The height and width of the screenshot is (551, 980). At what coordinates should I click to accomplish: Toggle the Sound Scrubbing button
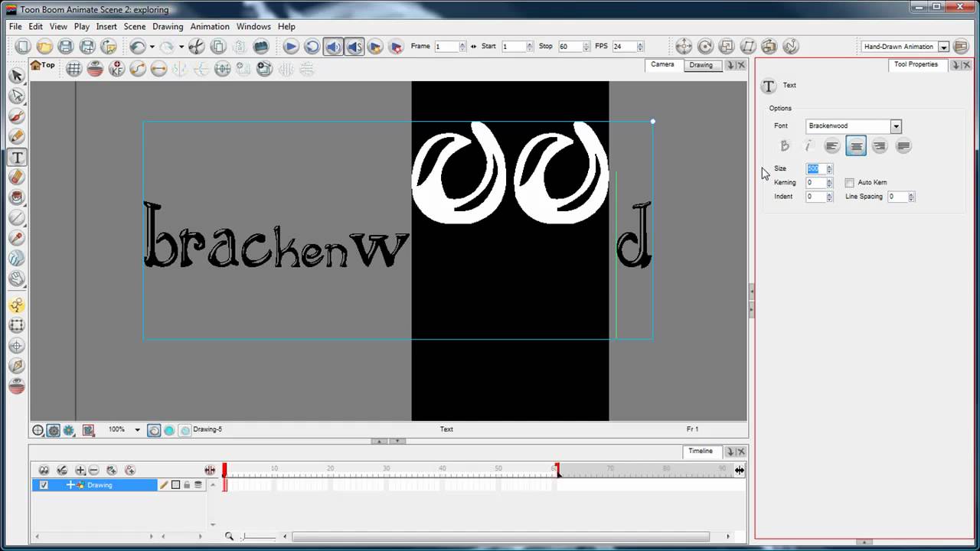coord(354,47)
